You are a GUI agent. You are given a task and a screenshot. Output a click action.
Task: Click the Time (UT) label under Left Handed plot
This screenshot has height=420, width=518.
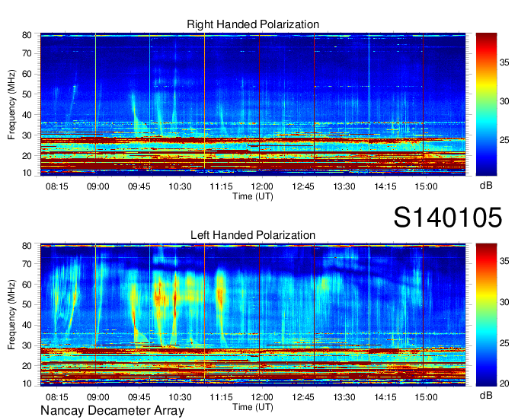tap(253, 407)
